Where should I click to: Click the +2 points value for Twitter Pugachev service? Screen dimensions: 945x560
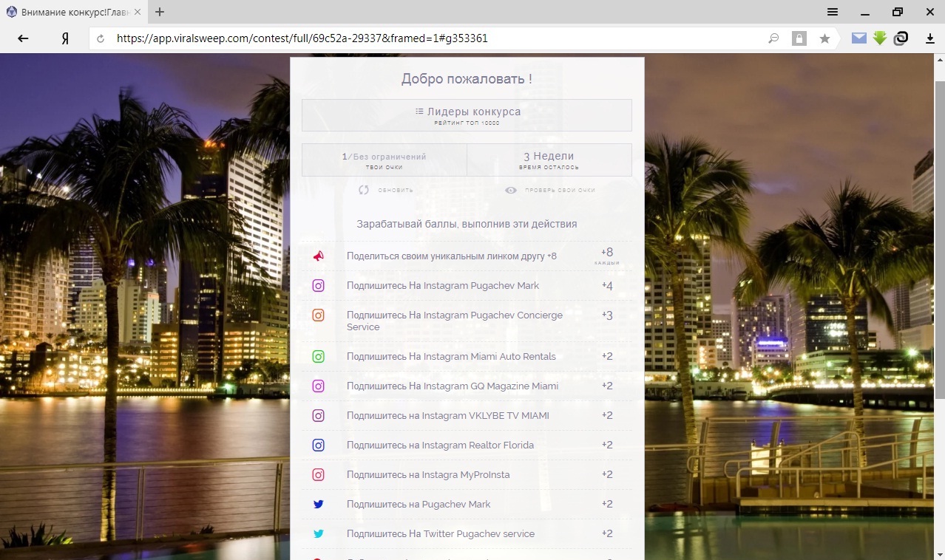(x=607, y=534)
